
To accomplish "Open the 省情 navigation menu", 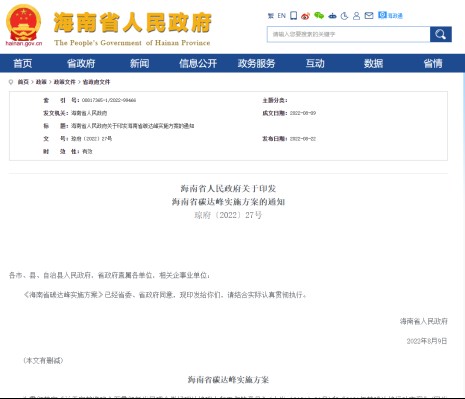I will coord(433,63).
